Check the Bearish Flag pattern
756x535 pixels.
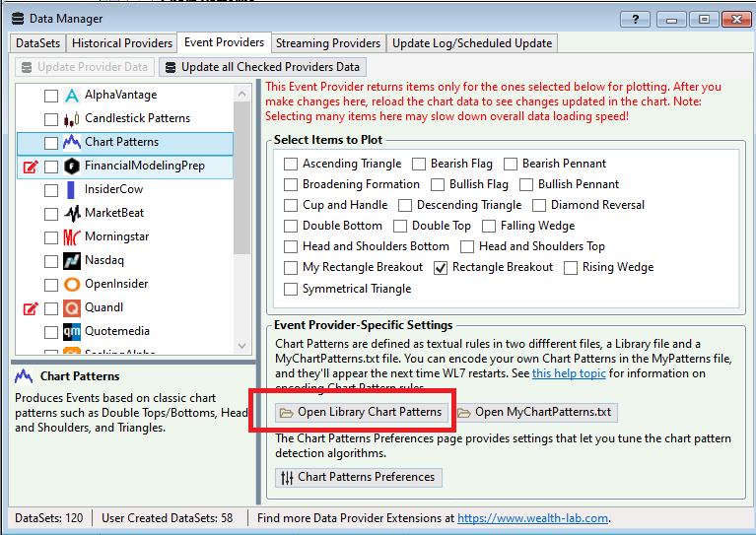pyautogui.click(x=419, y=164)
